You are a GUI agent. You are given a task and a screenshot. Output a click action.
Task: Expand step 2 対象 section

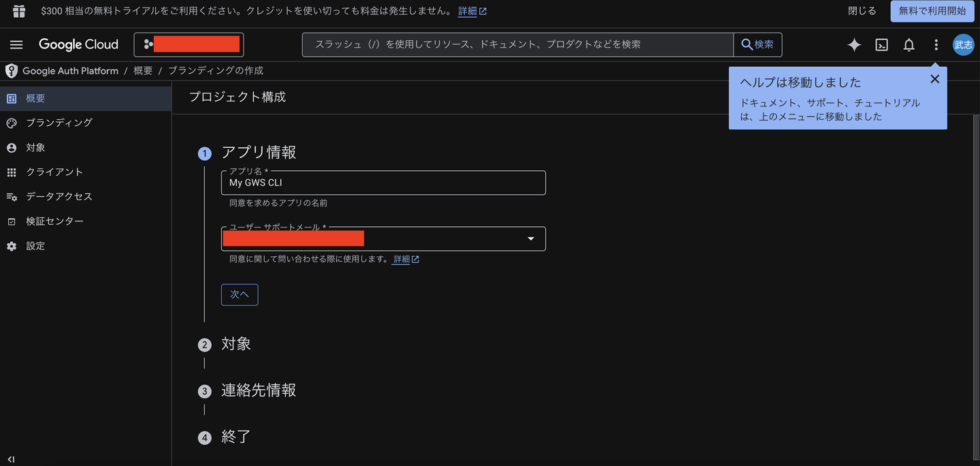(x=236, y=344)
